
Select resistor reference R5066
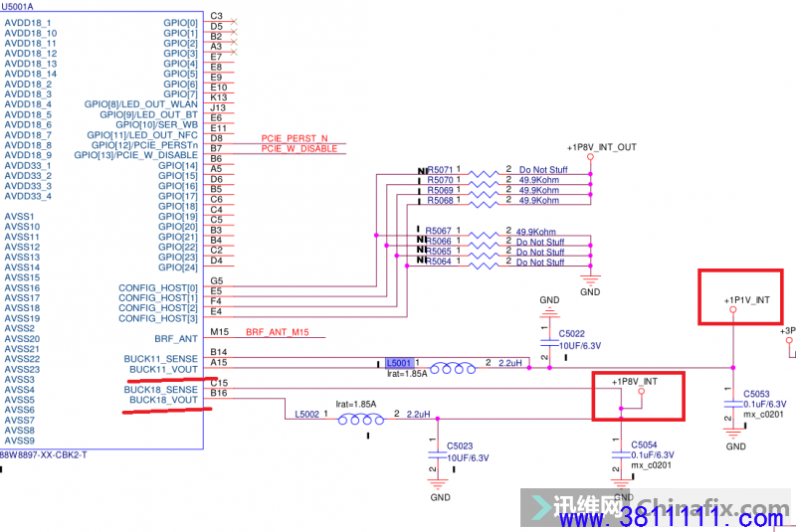coord(438,241)
